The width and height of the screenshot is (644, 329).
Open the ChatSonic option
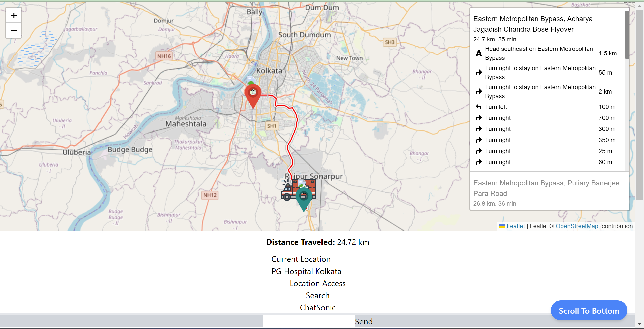317,308
